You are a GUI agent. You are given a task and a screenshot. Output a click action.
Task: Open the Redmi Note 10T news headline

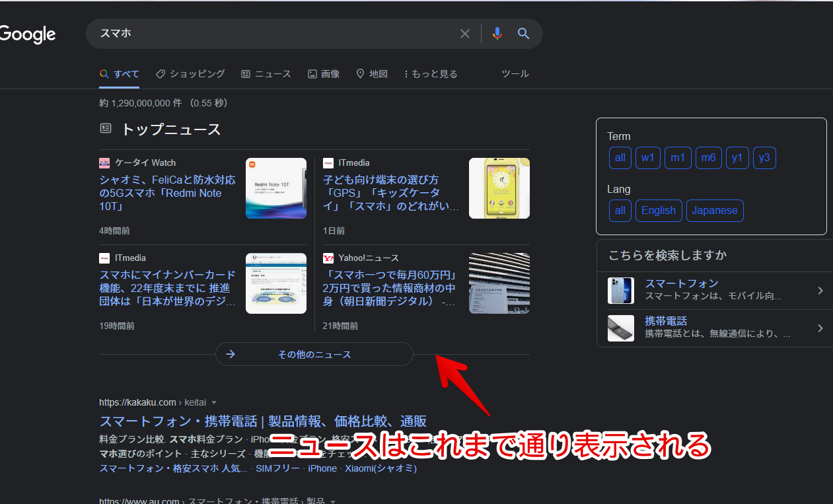pos(168,193)
